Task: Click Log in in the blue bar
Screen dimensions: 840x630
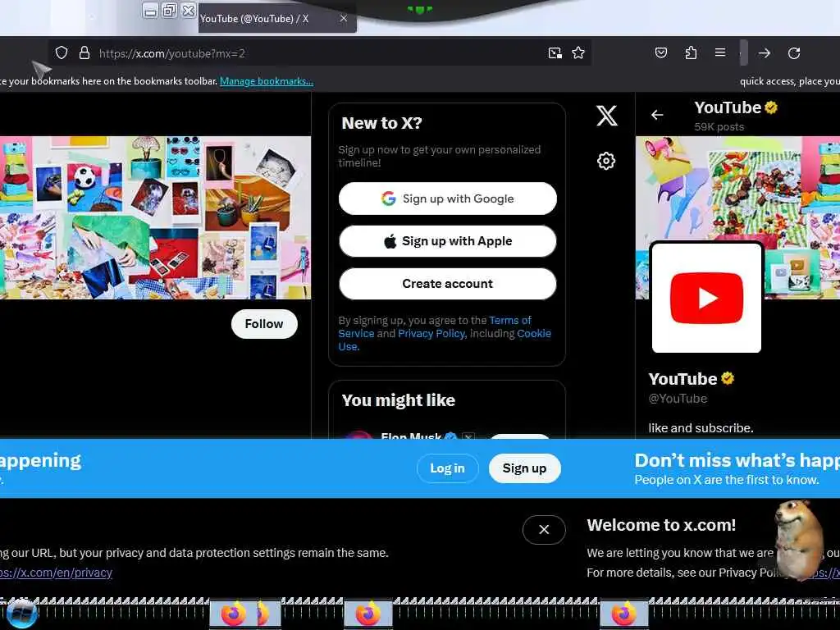Action: click(x=447, y=468)
